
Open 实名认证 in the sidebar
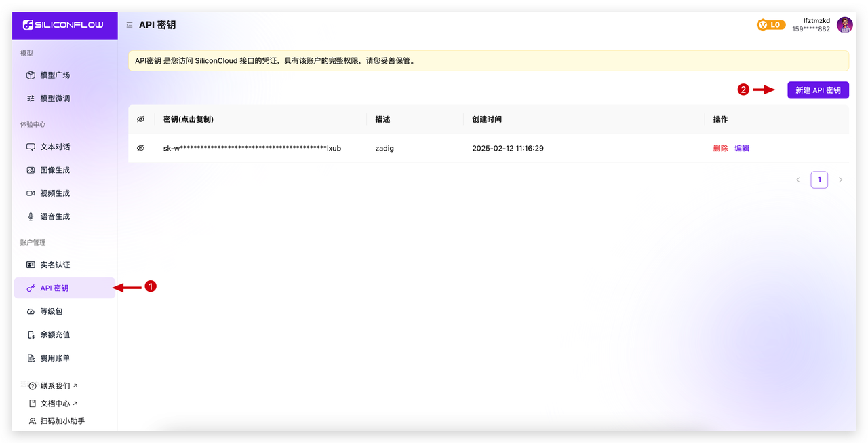click(55, 265)
